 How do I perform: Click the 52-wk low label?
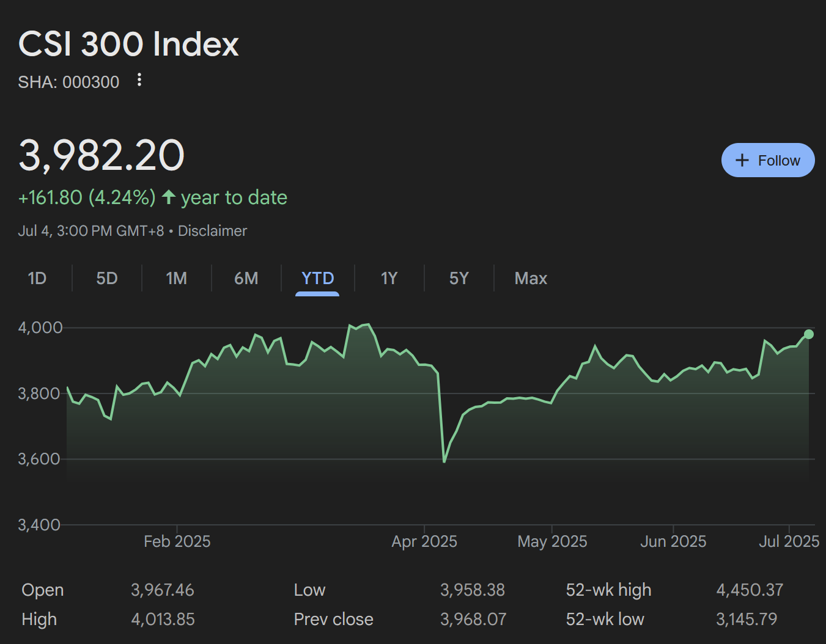(605, 620)
